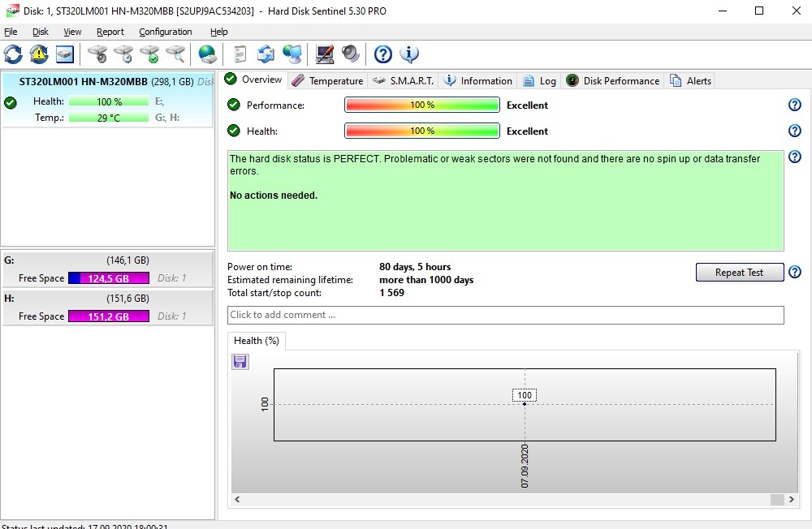
Task: Click the Health 100 % gradient bar in Overview
Action: pyautogui.click(x=422, y=131)
